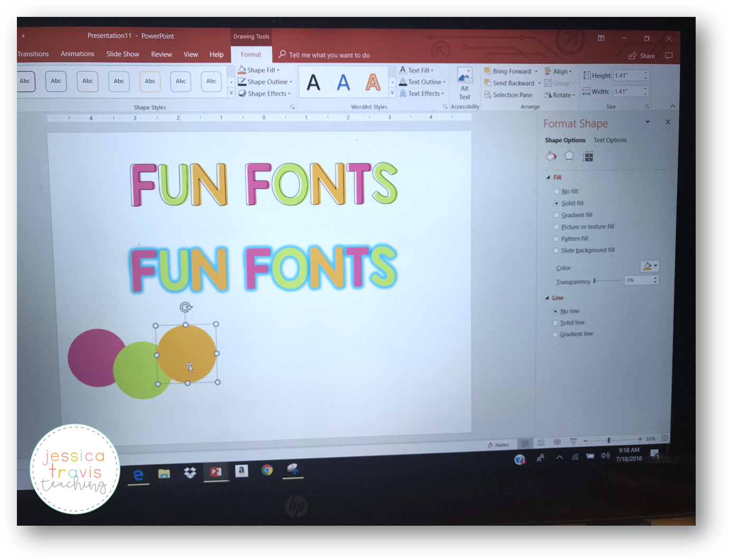Collapse the Fill section
730x560 pixels.
[548, 177]
